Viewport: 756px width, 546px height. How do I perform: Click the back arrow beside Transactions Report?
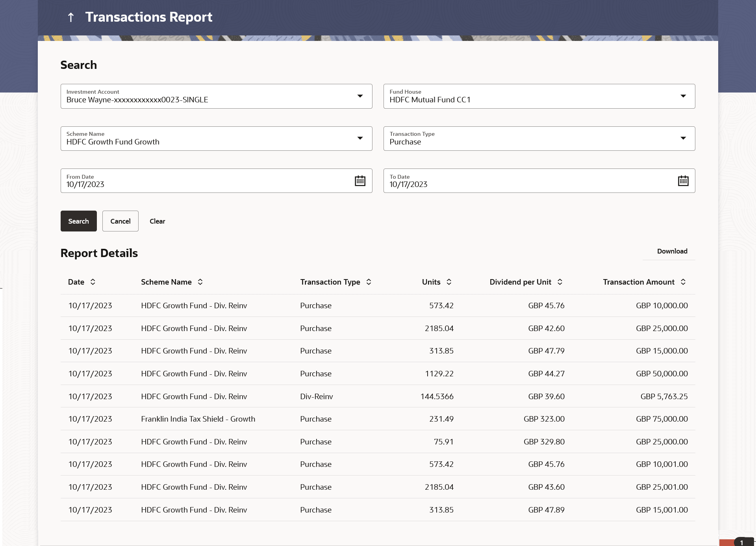(x=71, y=17)
